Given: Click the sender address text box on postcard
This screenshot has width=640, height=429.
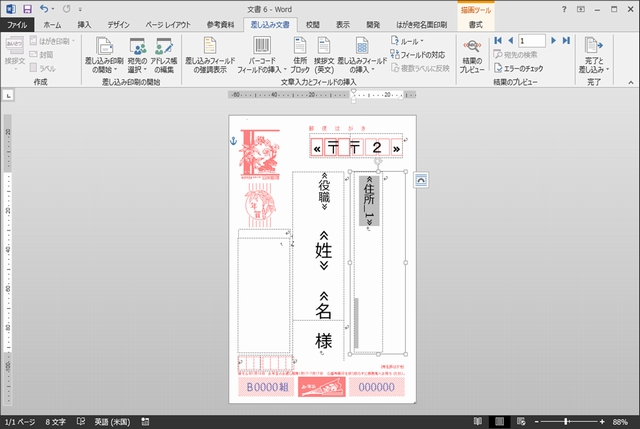Looking at the screenshot, I should (264, 295).
